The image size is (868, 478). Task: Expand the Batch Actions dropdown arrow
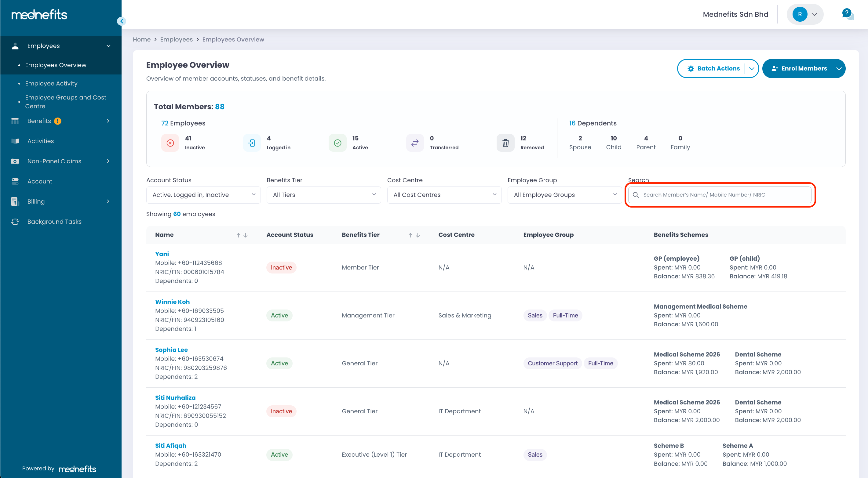[751, 69]
